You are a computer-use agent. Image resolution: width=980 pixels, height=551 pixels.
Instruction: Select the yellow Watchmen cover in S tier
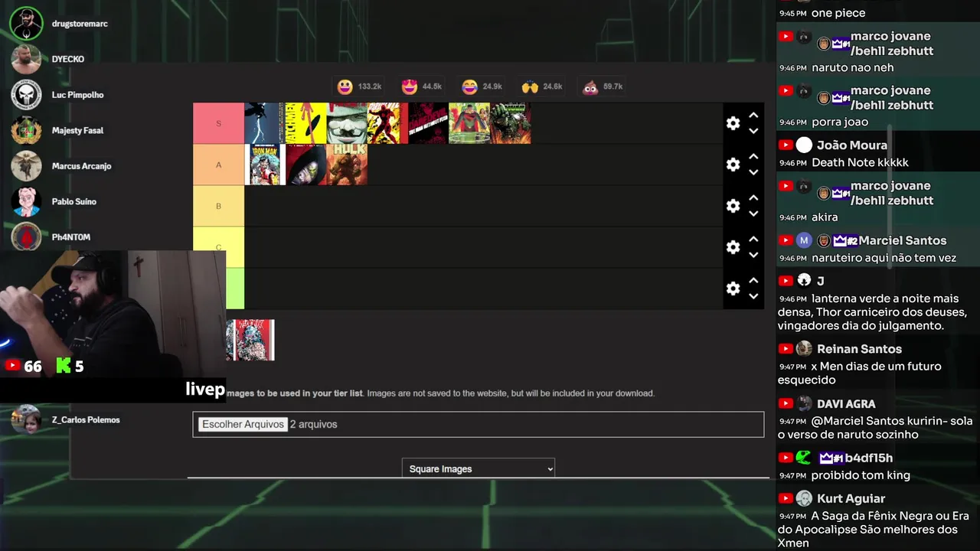(x=305, y=123)
